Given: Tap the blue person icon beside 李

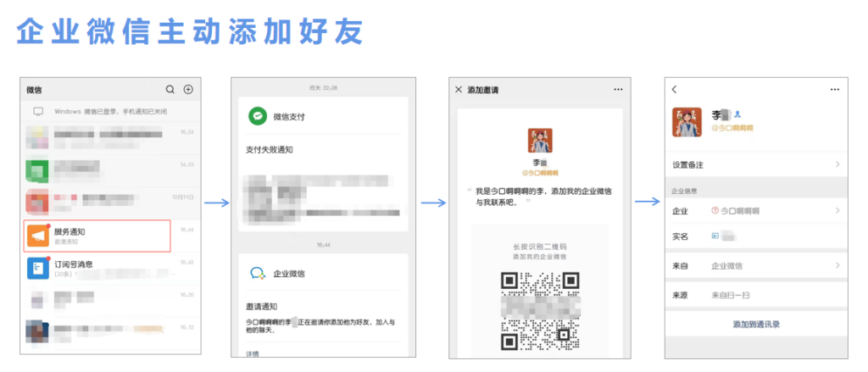Looking at the screenshot, I should click(x=737, y=114).
